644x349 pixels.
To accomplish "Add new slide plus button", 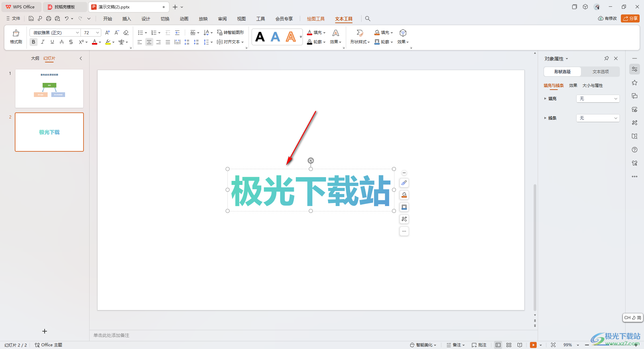I will point(45,331).
